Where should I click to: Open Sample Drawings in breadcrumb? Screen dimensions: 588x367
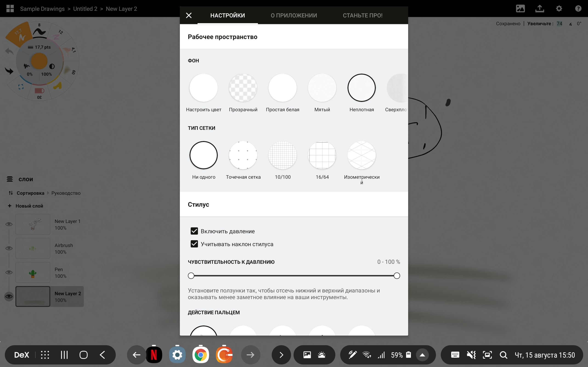(42, 9)
